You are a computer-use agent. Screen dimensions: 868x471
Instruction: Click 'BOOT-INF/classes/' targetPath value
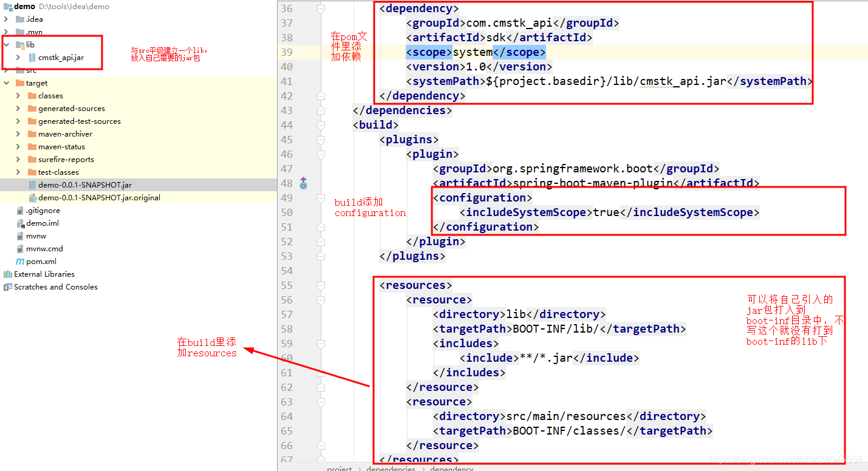pyautogui.click(x=569, y=431)
